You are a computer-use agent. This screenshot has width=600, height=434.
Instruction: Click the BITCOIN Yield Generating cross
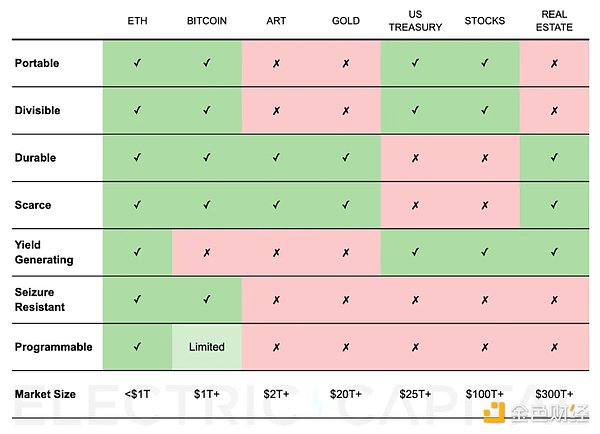point(207,253)
